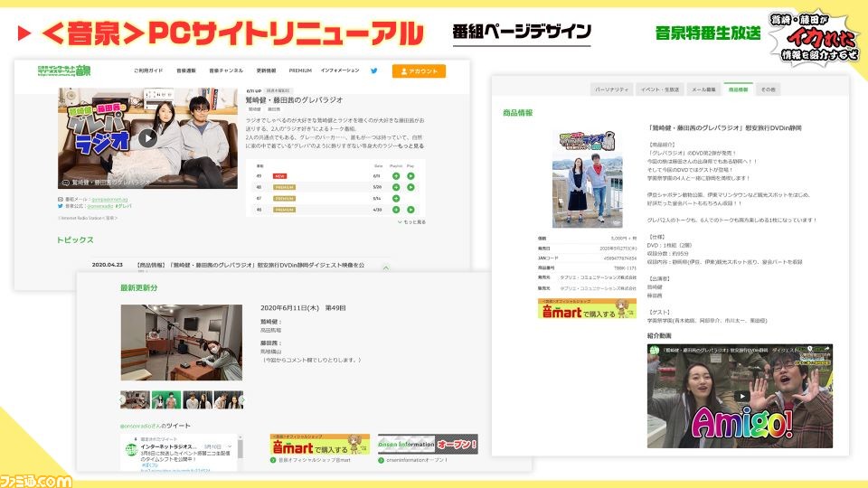Play episode 46 with green play icon

(410, 210)
